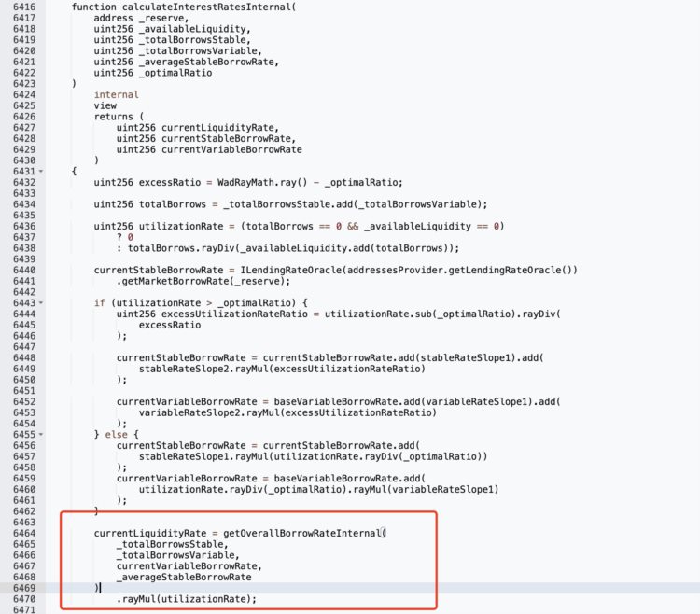Click _averageStableBorrowRate on line 6468
700x614 pixels.
click(x=184, y=578)
